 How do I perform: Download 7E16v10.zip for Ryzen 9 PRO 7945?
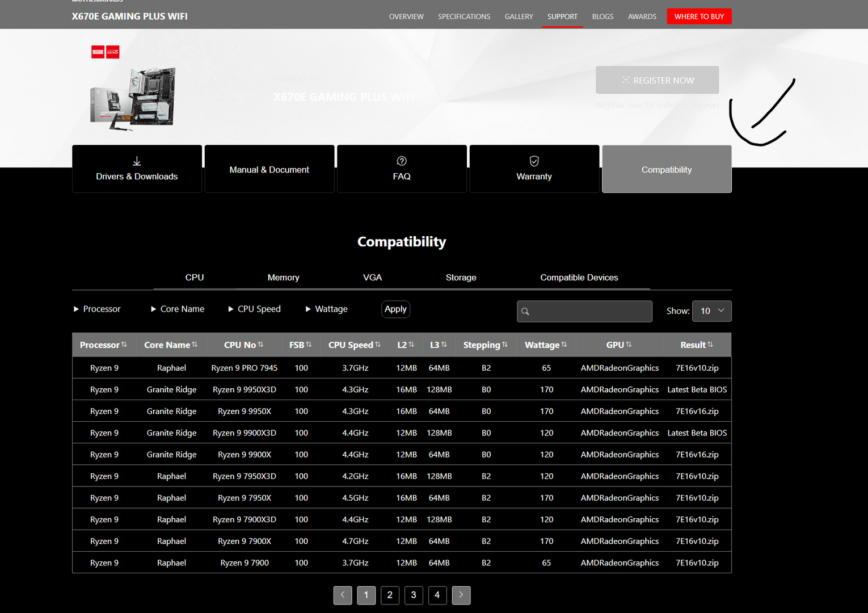pyautogui.click(x=697, y=368)
